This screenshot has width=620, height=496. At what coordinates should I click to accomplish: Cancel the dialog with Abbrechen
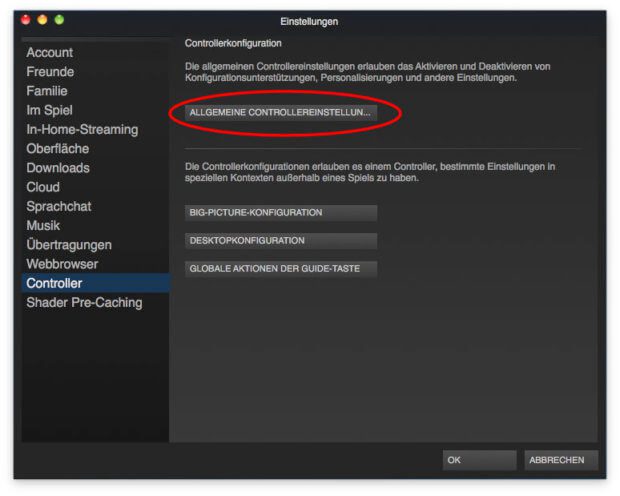(x=561, y=460)
